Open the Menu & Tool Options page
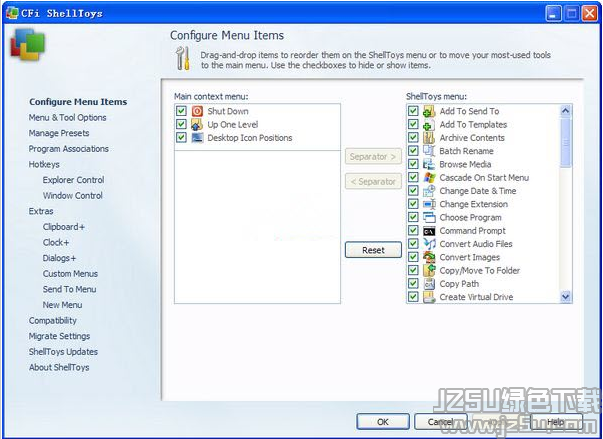 [x=68, y=118]
